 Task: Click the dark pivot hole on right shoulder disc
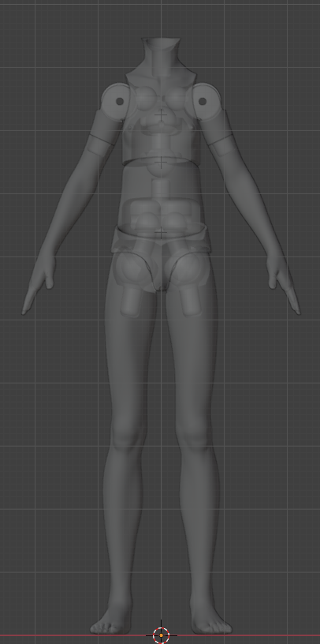point(203,101)
